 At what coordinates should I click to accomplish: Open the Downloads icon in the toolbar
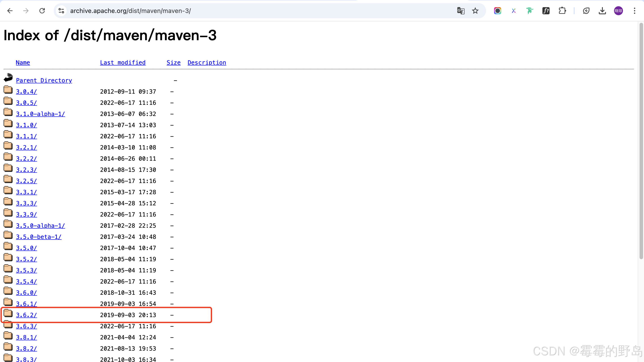(x=602, y=11)
